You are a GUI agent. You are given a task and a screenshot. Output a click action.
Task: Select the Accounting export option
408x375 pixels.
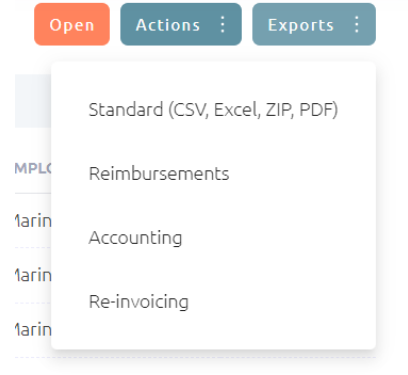point(213,238)
